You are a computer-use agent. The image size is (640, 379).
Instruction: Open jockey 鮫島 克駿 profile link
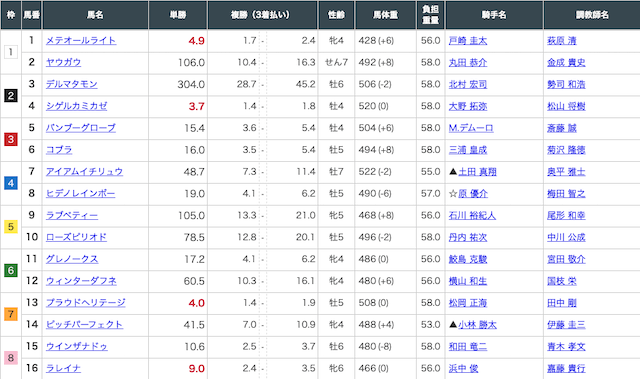(468, 259)
